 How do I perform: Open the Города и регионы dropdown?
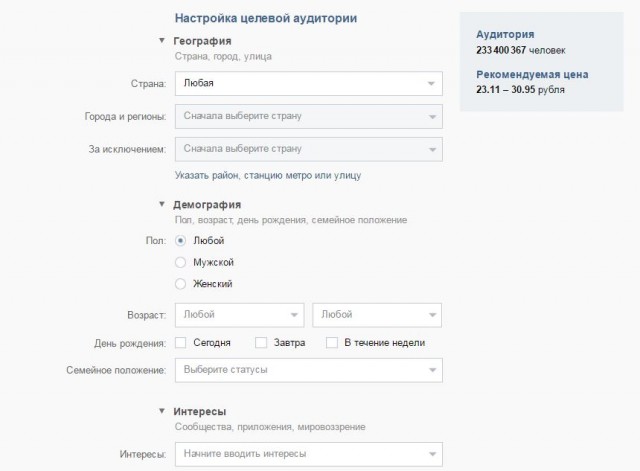(x=309, y=116)
